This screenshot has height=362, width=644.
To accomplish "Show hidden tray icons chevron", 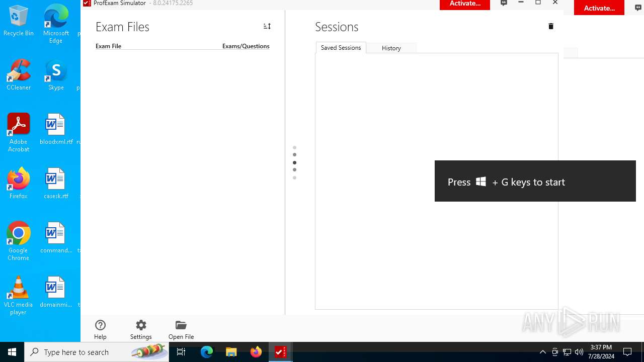I will tap(542, 352).
